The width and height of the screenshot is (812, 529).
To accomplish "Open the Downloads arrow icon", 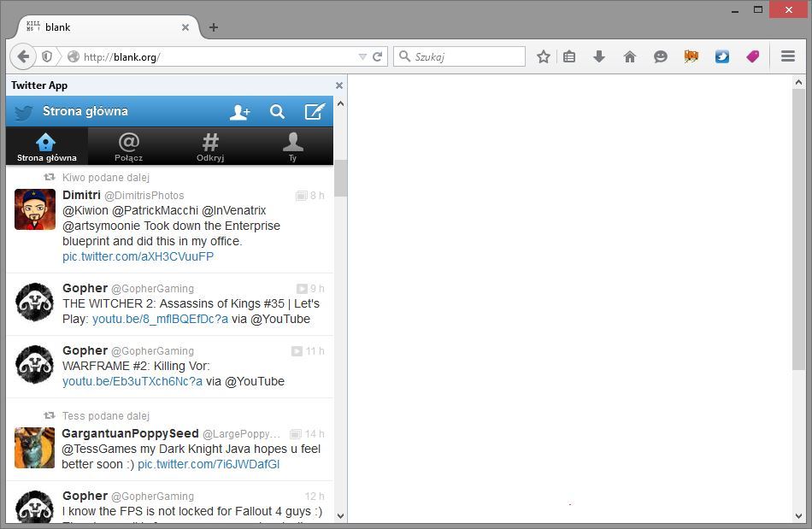I will click(599, 56).
